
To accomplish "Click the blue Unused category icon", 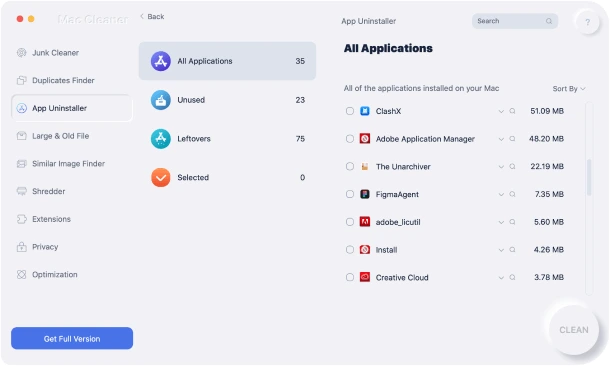I will 161,100.
